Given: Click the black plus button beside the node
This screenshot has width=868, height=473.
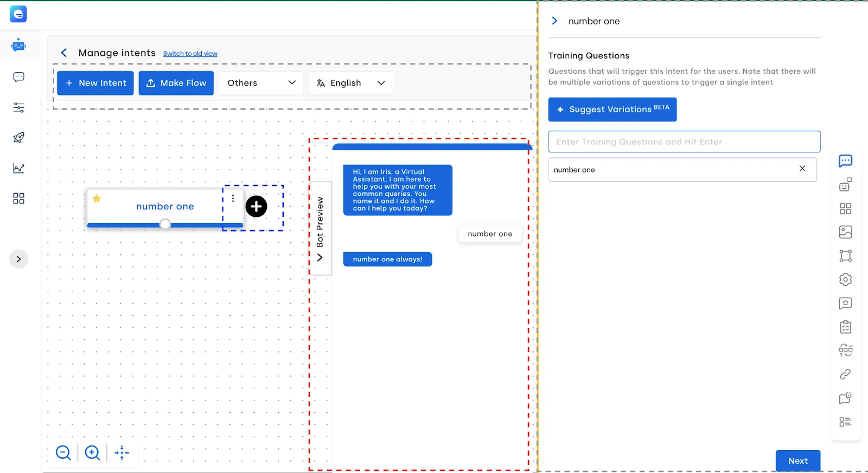Looking at the screenshot, I should pyautogui.click(x=256, y=207).
